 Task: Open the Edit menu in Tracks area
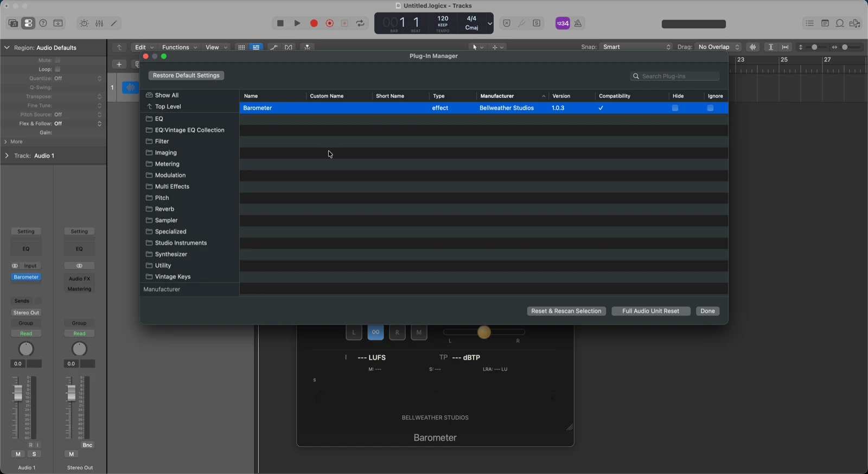(x=144, y=47)
